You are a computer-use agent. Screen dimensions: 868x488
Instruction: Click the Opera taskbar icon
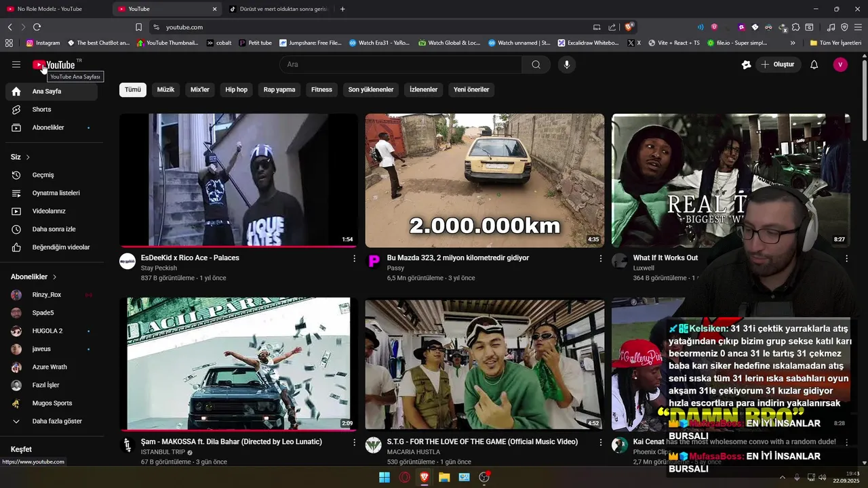click(x=405, y=477)
